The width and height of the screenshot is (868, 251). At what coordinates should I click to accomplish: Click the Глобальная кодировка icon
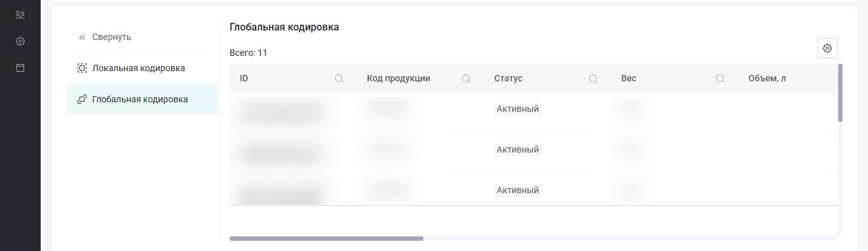pyautogui.click(x=82, y=99)
